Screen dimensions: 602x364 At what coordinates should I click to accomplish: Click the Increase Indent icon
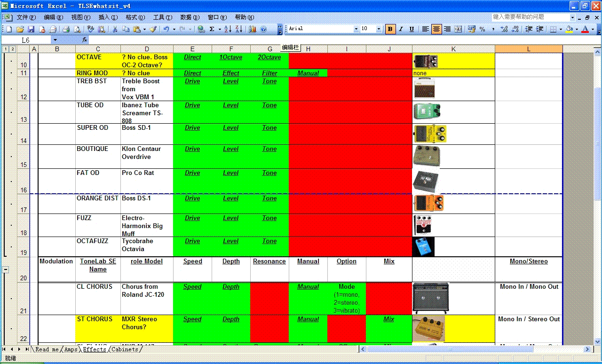point(540,29)
